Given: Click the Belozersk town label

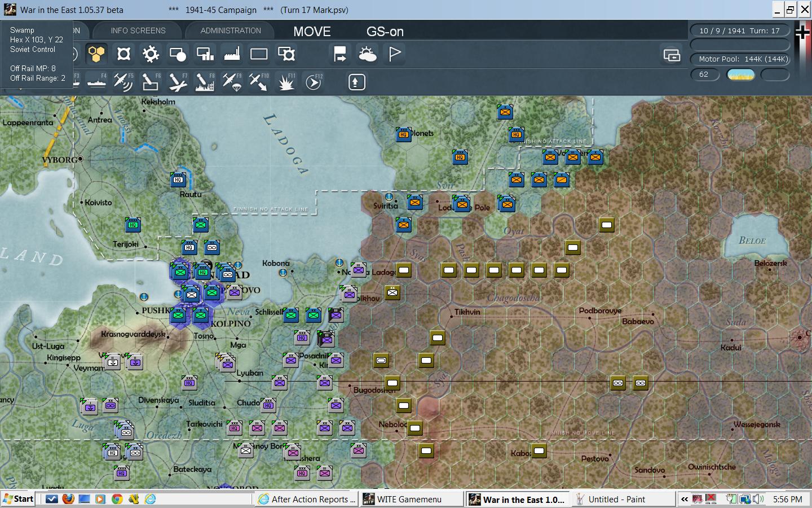Looking at the screenshot, I should point(770,263).
